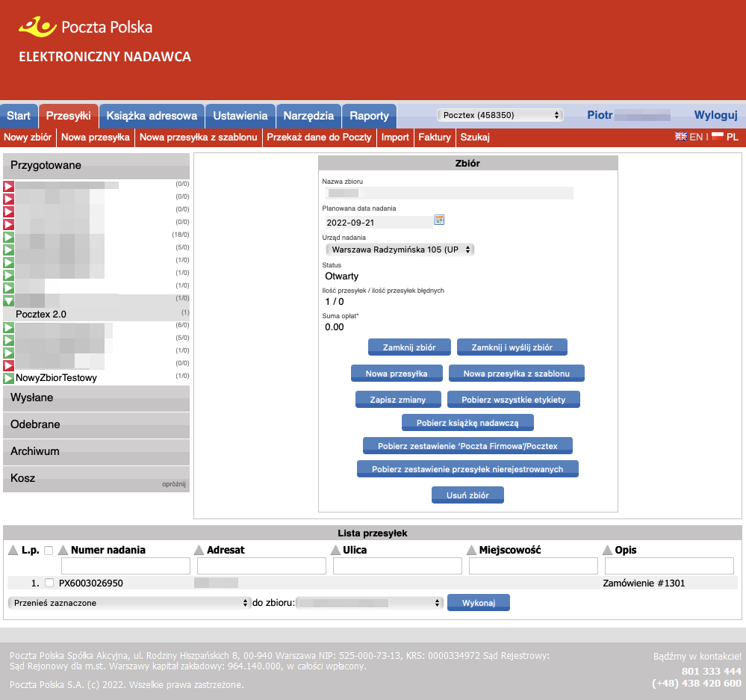Click the blue 'Nowa przesyłka z szablonu' button
746x700 pixels.
tap(517, 374)
